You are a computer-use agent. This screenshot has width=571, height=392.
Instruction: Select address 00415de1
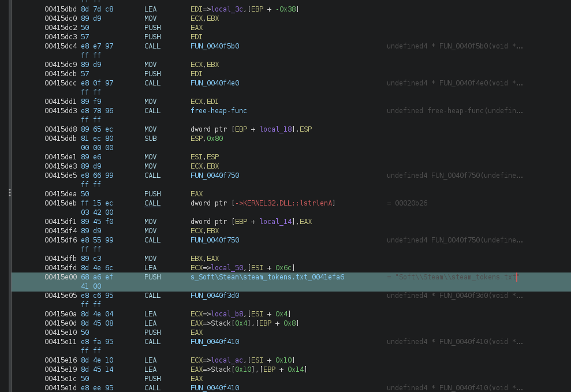[61, 157]
